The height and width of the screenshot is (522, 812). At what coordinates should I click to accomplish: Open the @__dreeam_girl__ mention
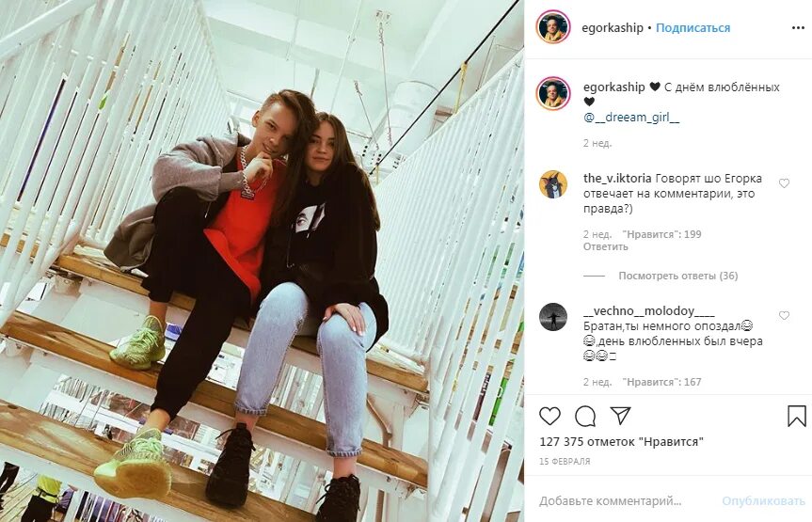(631, 118)
